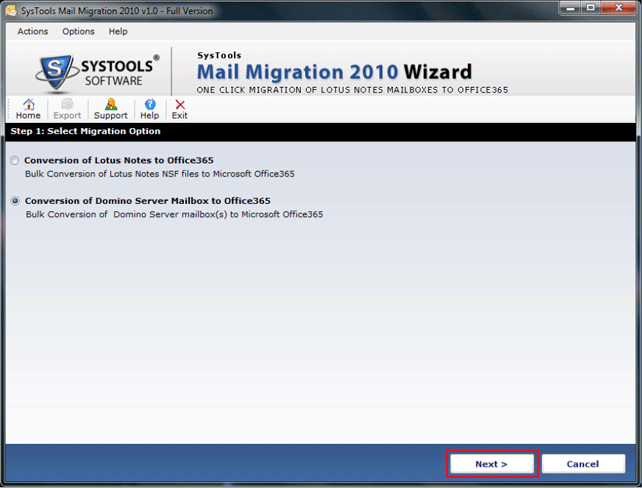Image resolution: width=642 pixels, height=488 pixels.
Task: Click the Export toolbar icon
Action: pos(67,109)
